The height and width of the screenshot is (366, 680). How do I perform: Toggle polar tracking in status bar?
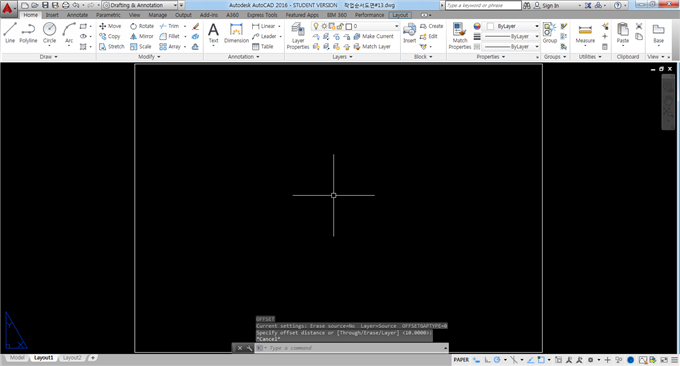(497, 360)
